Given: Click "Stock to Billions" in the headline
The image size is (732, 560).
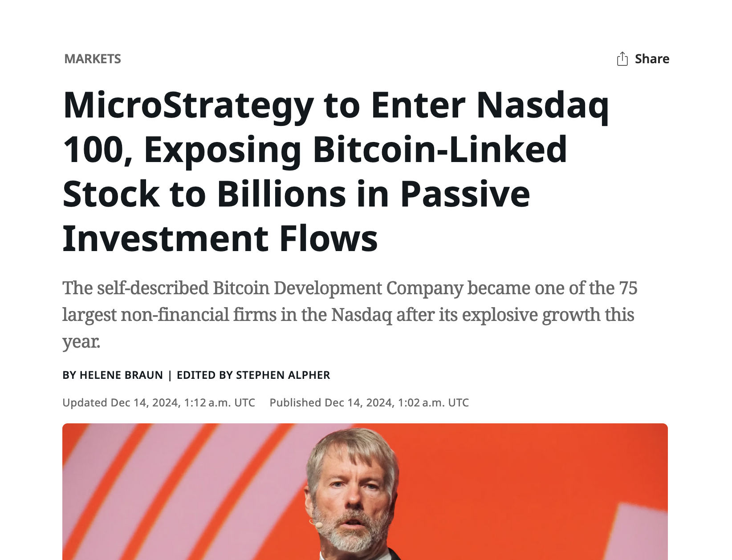Looking at the screenshot, I should click(x=204, y=195).
